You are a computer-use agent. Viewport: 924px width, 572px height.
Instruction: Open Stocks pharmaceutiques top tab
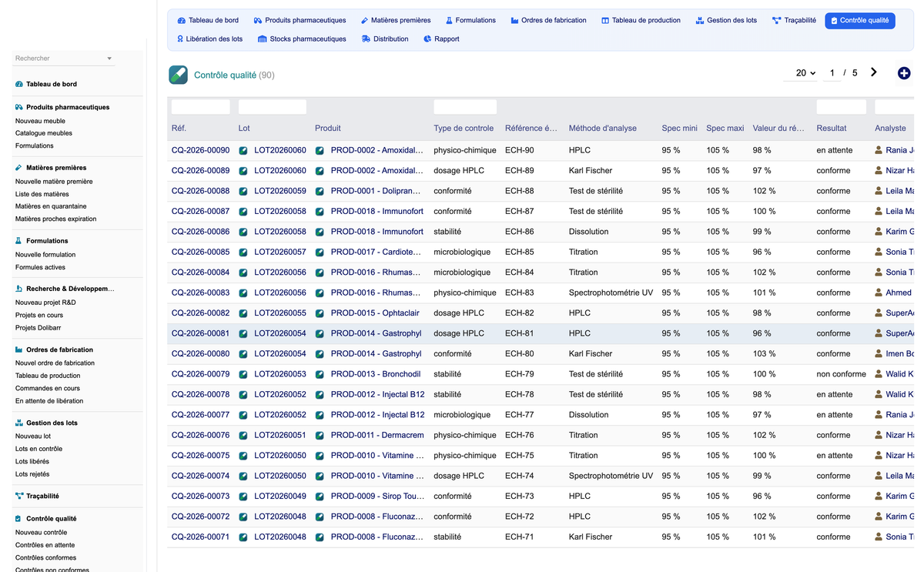(x=302, y=39)
